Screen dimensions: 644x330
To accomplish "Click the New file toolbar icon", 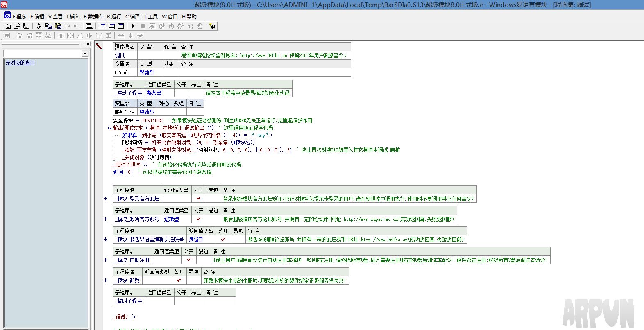I will coord(8,26).
